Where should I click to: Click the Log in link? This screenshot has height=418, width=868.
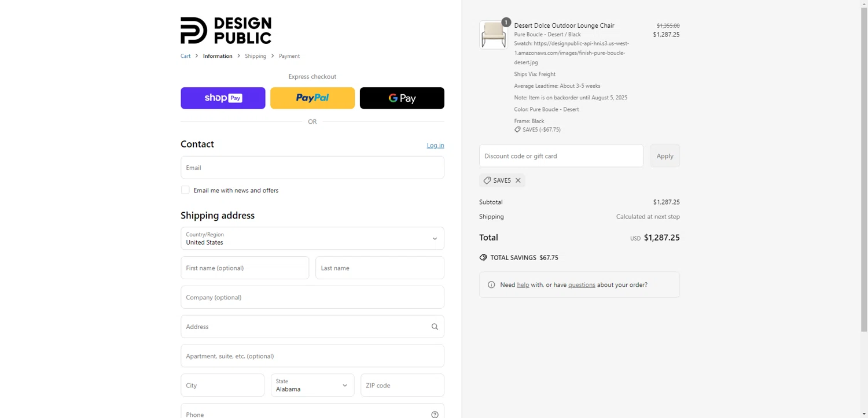tap(436, 145)
